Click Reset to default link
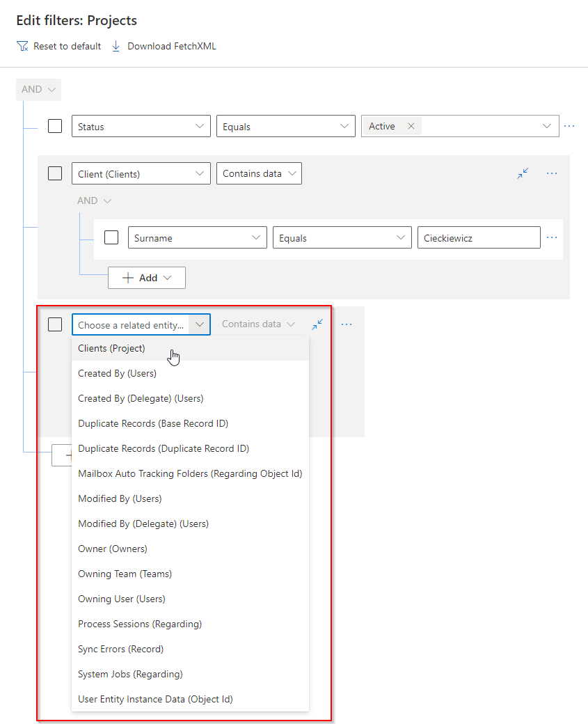Image resolution: width=588 pixels, height=724 pixels. pos(67,46)
